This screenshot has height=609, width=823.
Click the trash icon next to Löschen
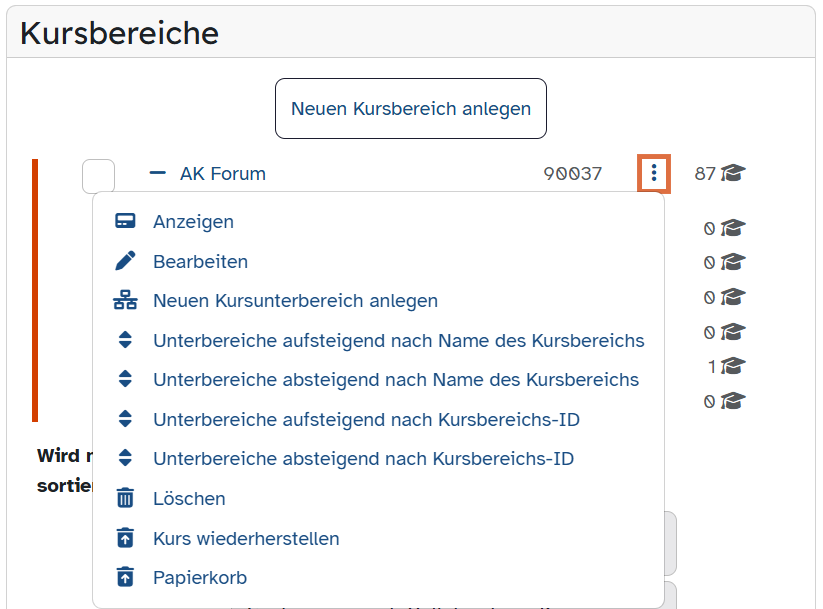(x=125, y=498)
